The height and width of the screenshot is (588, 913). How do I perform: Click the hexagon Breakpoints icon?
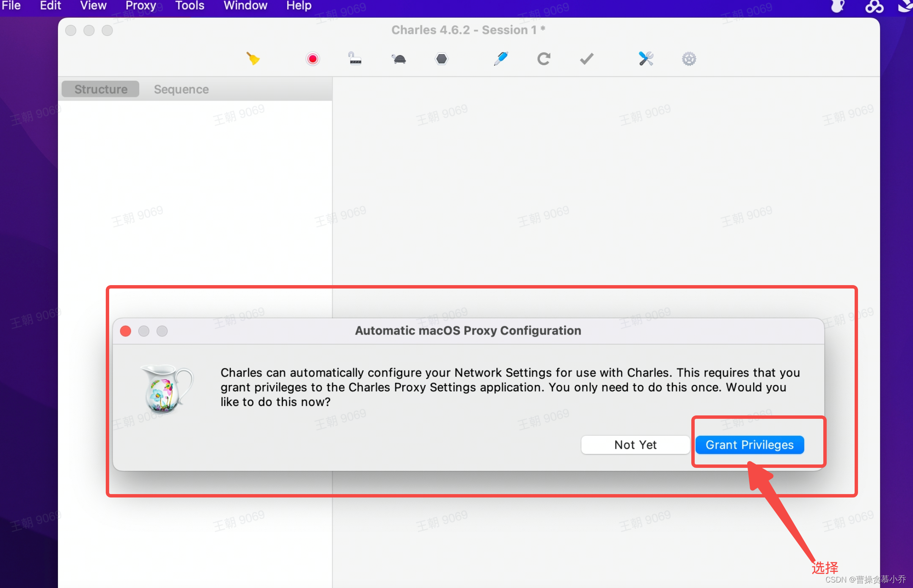tap(441, 59)
